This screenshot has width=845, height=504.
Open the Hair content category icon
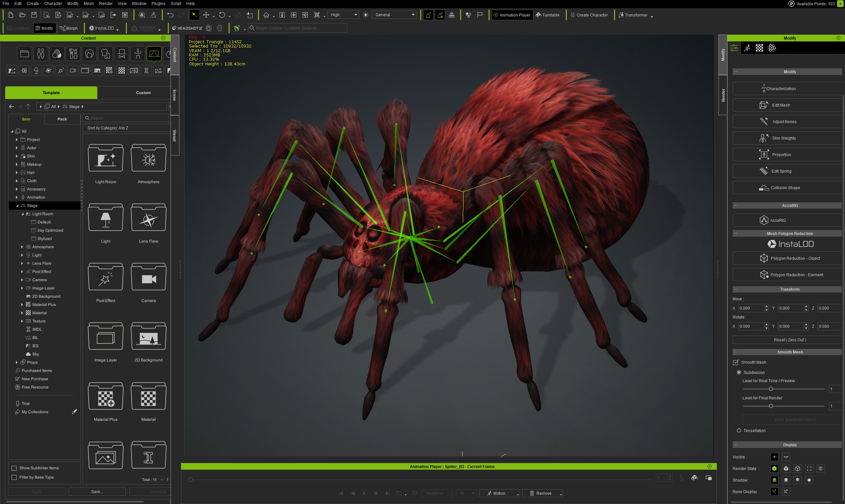(89, 53)
